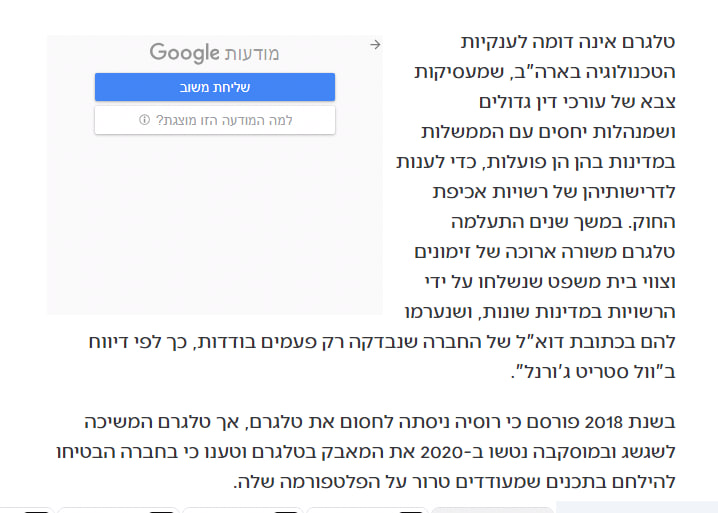The height and width of the screenshot is (513, 718).
Task: Click the empty gray area of the ad panel
Action: (x=214, y=230)
